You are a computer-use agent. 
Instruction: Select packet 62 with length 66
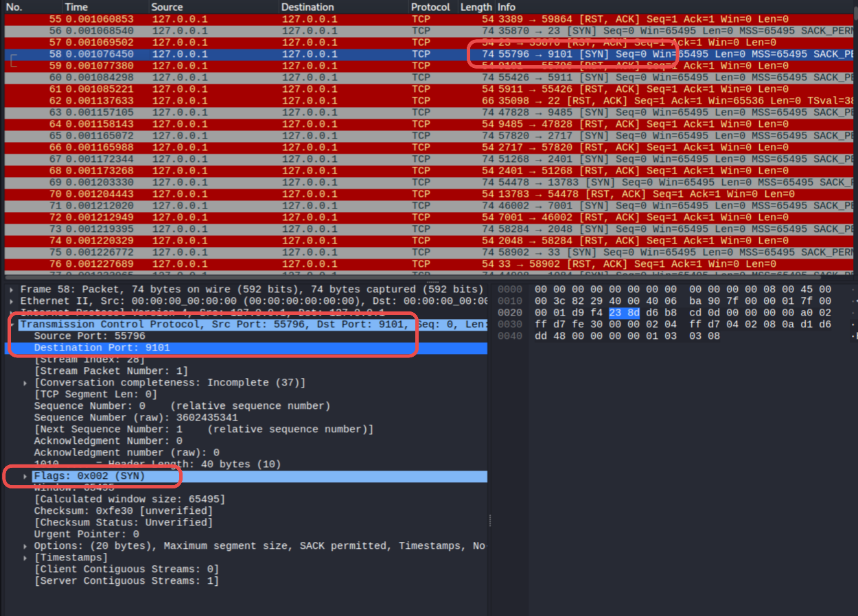pos(430,101)
